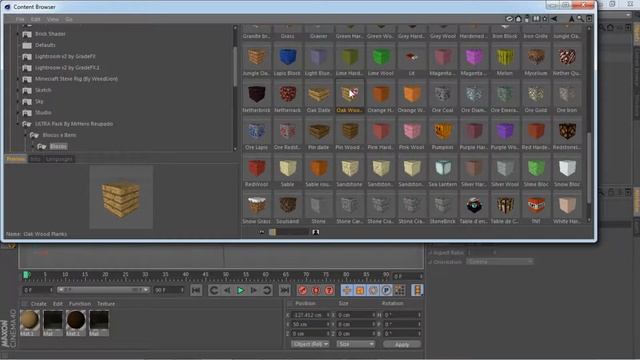Open the Object (Rel) dropdown
Image resolution: width=640 pixels, height=360 pixels.
point(310,344)
